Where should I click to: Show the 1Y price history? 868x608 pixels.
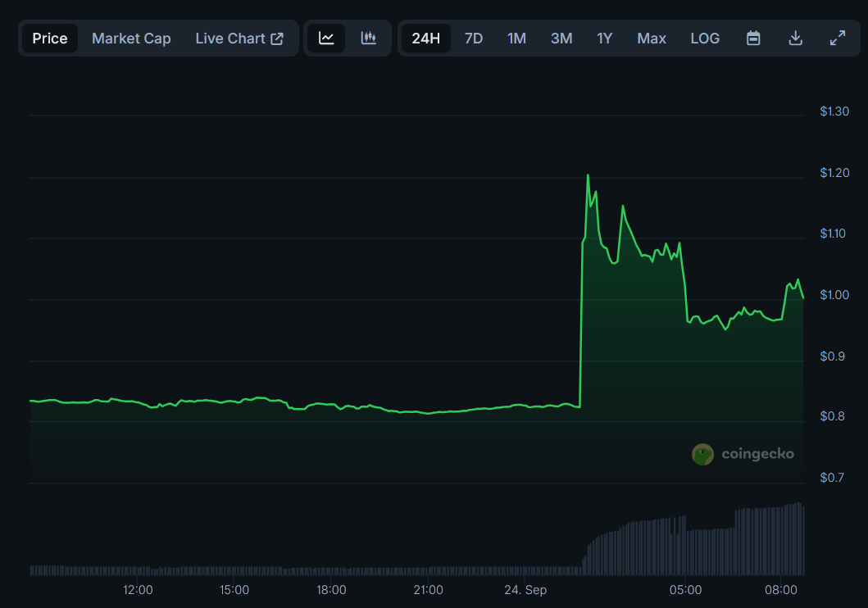pos(604,39)
